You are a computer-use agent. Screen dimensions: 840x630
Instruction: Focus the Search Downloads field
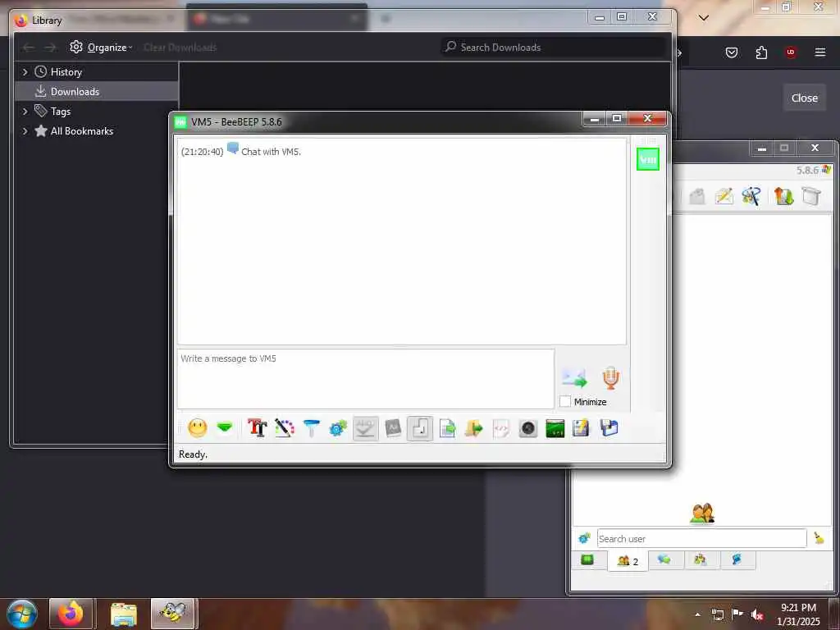[554, 47]
